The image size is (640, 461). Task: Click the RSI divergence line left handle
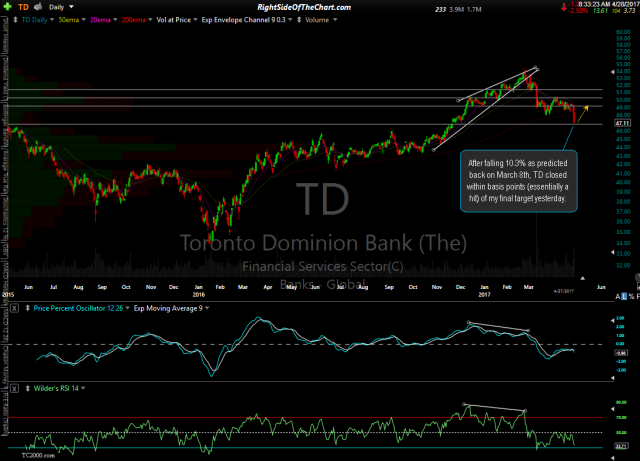click(x=464, y=404)
